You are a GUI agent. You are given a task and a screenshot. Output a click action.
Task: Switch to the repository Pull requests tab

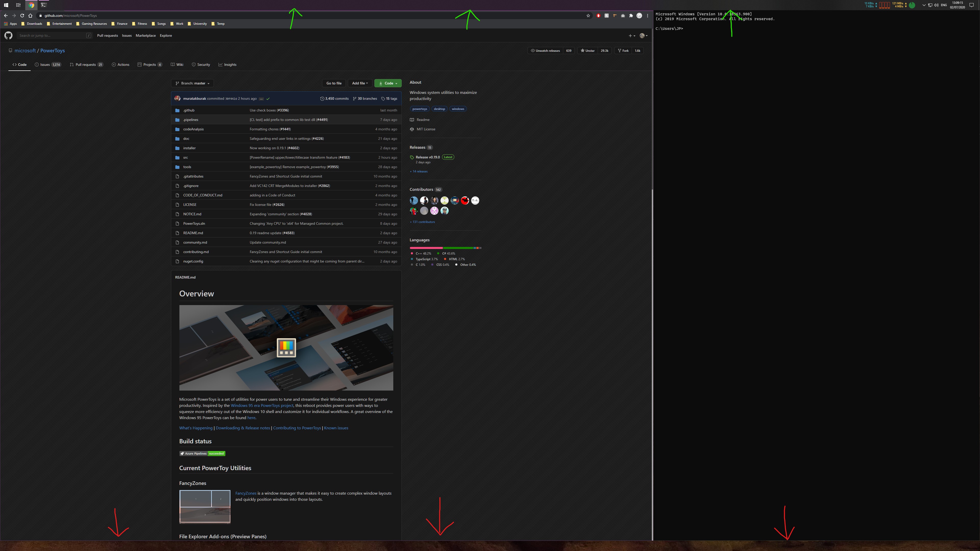click(86, 65)
